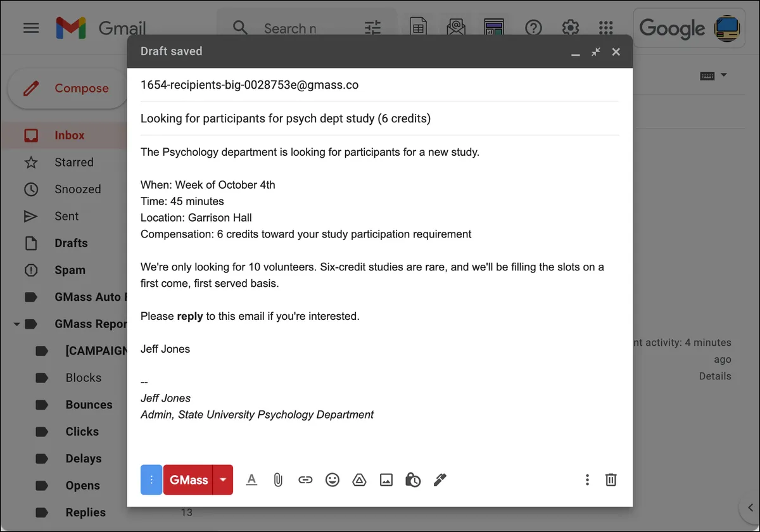Image resolution: width=760 pixels, height=532 pixels.
Task: Open the Support help icon
Action: pyautogui.click(x=534, y=28)
